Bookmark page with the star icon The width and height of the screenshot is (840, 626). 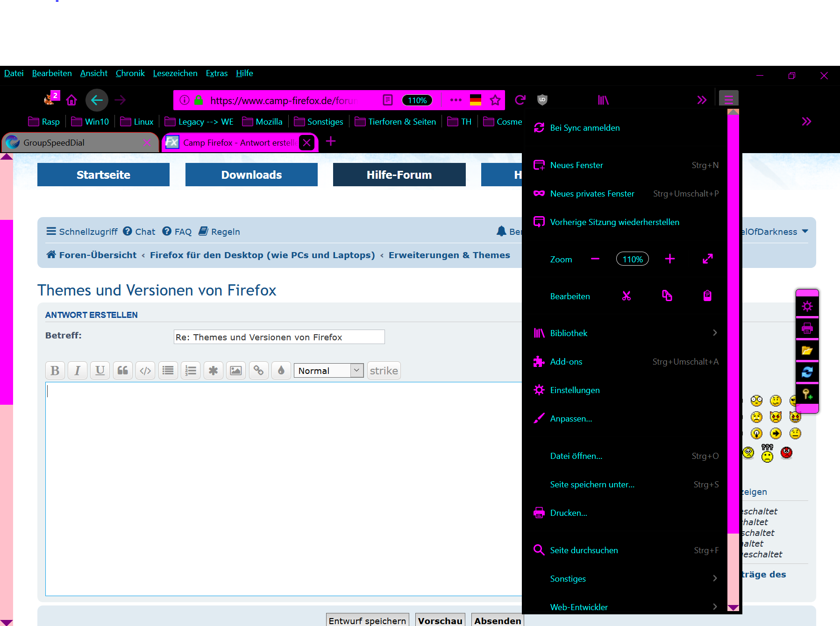pos(495,100)
